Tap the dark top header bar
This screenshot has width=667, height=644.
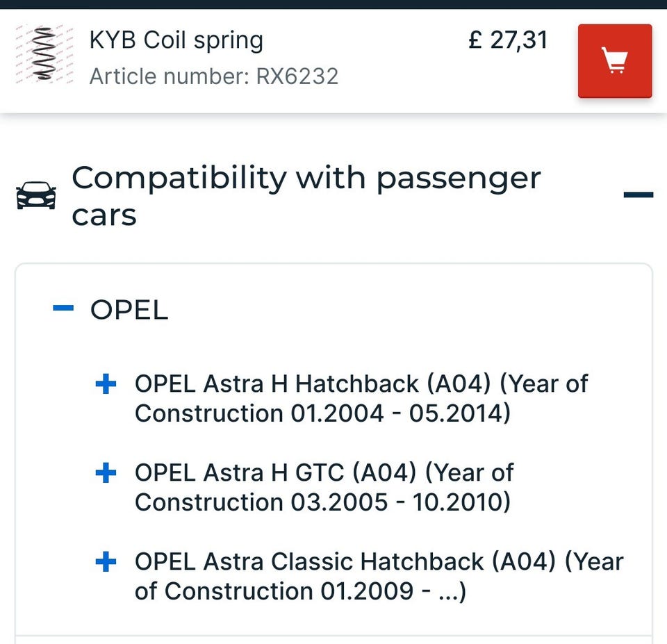click(333, 4)
